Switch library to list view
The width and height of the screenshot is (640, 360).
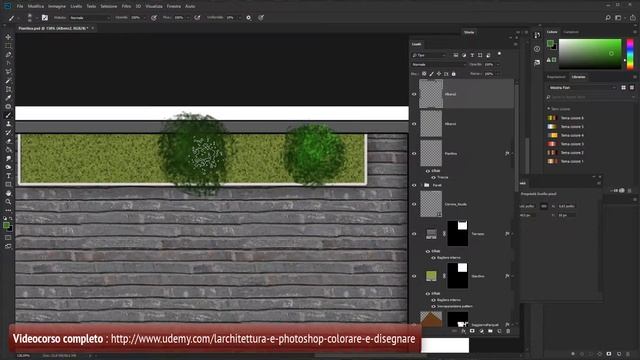point(632,87)
